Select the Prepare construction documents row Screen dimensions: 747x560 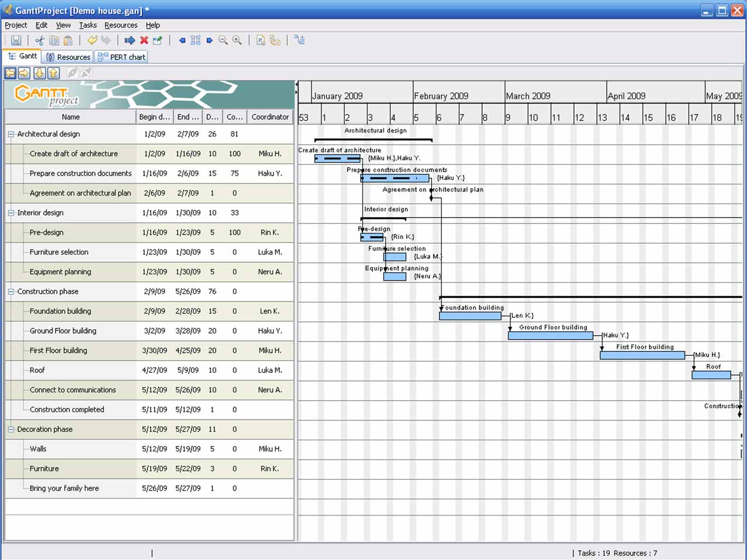tap(149, 174)
